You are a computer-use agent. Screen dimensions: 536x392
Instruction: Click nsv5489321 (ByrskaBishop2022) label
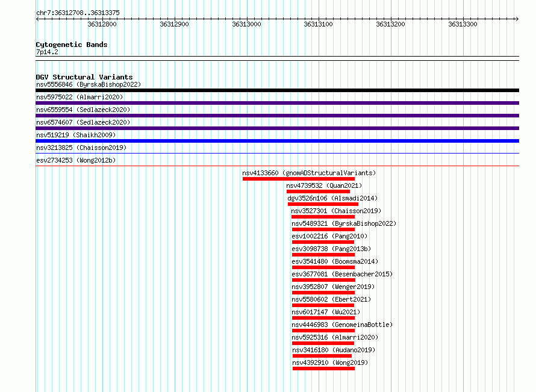tap(344, 223)
